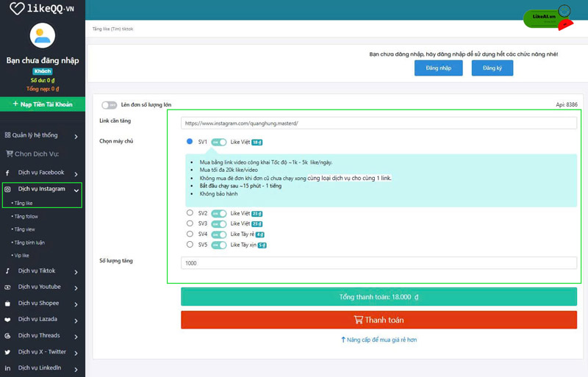Click the Số lượng tăng input field
Screen dimensions: 588x377
(379, 263)
